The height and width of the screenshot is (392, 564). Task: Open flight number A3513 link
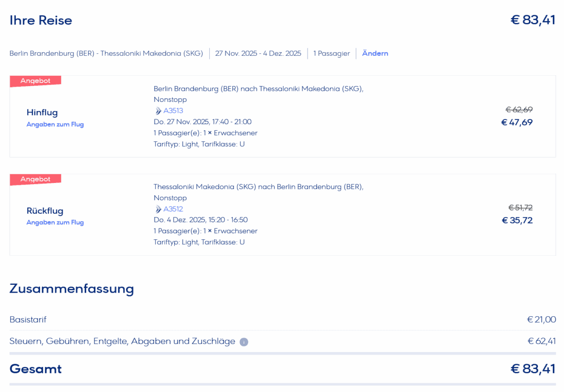[173, 111]
